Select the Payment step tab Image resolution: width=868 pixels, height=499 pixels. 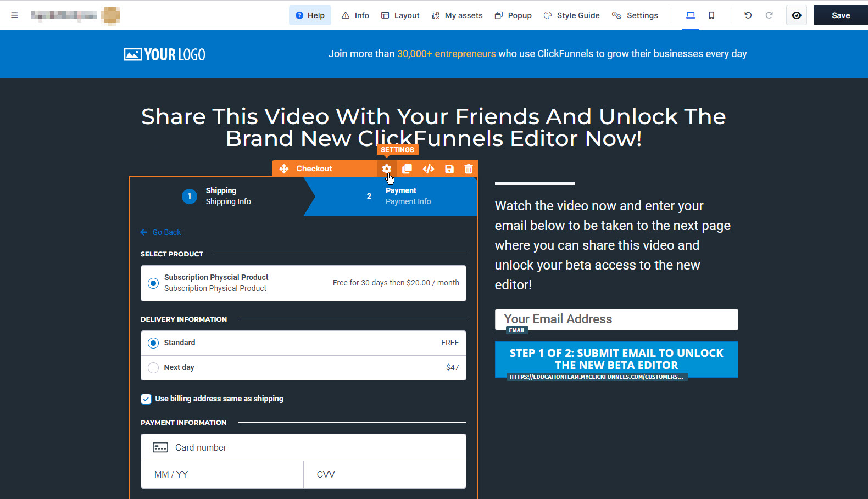tap(391, 196)
